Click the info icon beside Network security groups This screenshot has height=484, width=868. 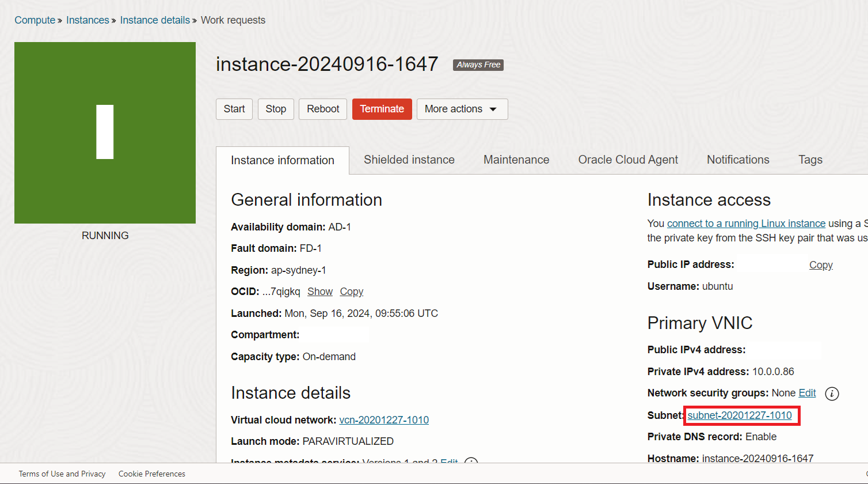pos(832,394)
